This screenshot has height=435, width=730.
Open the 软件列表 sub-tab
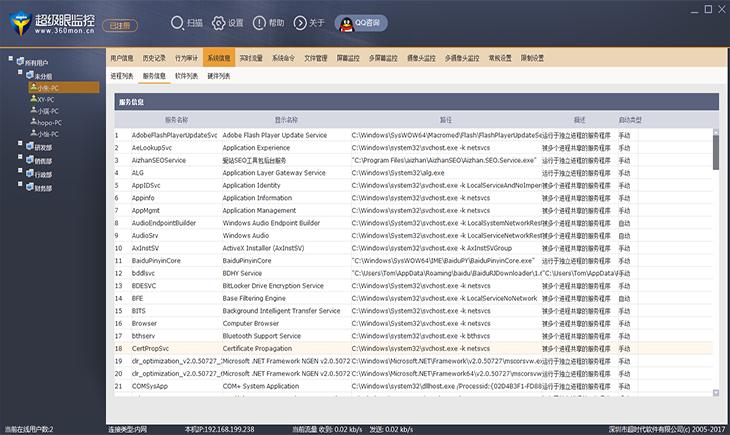point(186,75)
